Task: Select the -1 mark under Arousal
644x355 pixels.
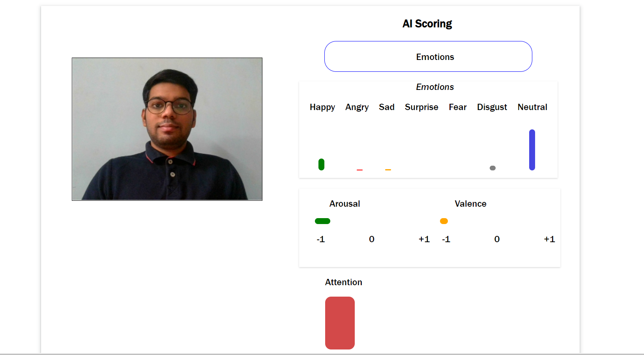Action: tap(320, 239)
